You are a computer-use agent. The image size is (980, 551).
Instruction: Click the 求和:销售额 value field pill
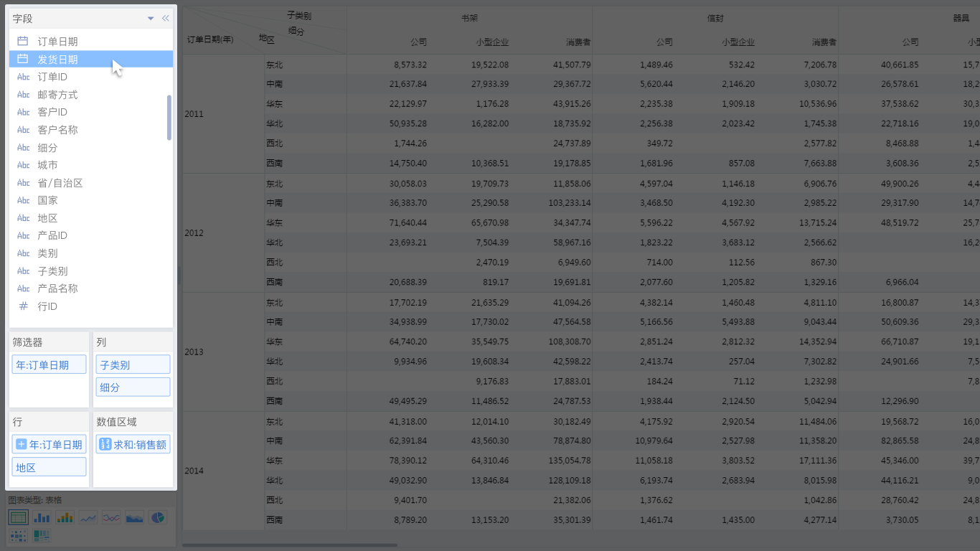[x=133, y=445]
